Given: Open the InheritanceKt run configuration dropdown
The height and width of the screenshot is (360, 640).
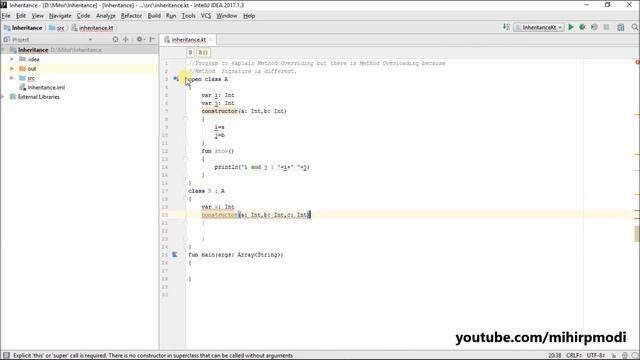Looking at the screenshot, I should pos(539,27).
